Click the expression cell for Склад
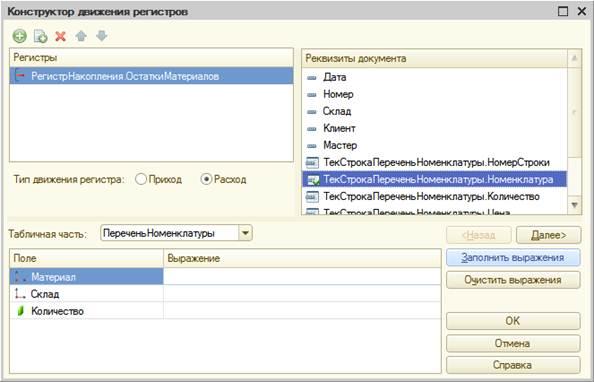The width and height of the screenshot is (594, 382). click(302, 294)
